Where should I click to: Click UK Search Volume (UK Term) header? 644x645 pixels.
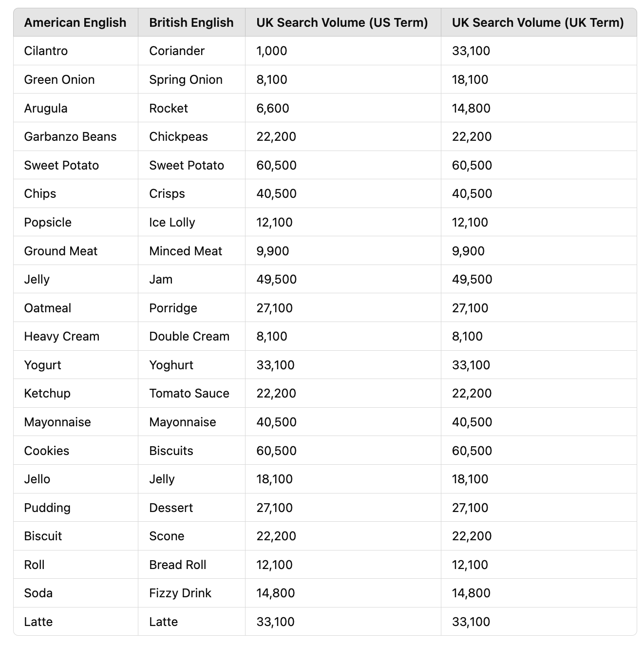pyautogui.click(x=537, y=22)
